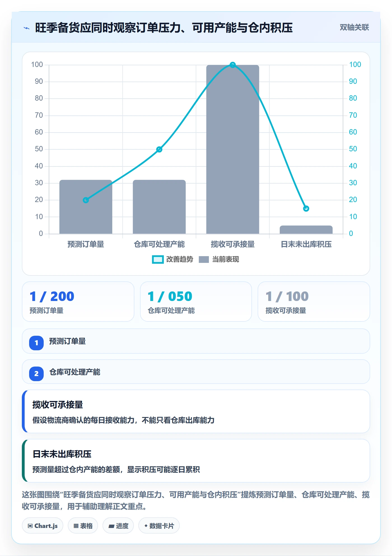This screenshot has width=392, height=556.
Task: Click the number 1 badge for 预测订单量
Action: (36, 343)
